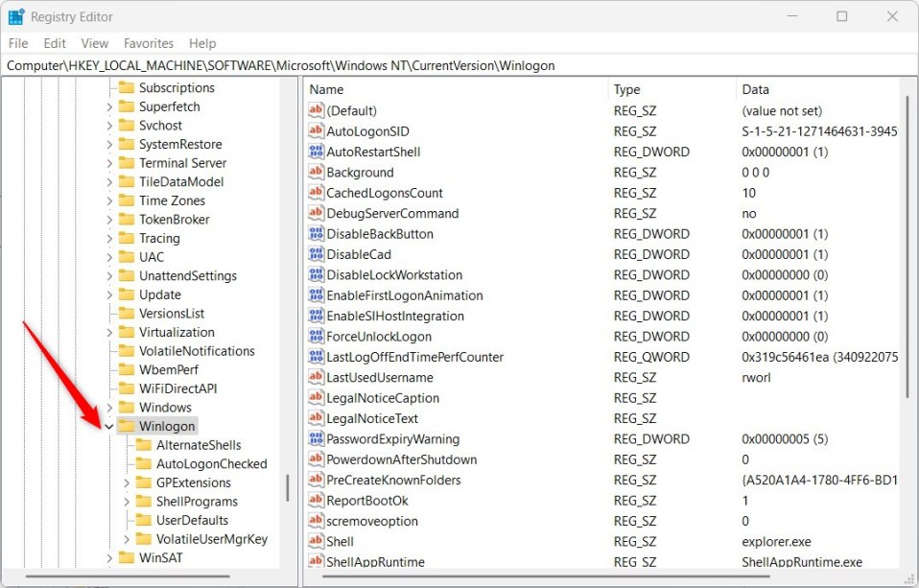Select the WiFiDirectAPI key
Image resolution: width=919 pixels, height=588 pixels.
[x=178, y=388]
